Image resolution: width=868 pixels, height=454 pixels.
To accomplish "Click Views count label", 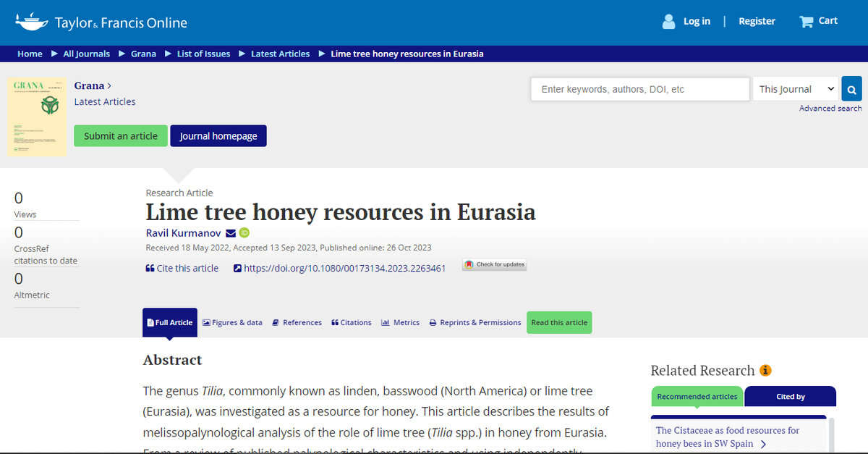I will point(25,214).
